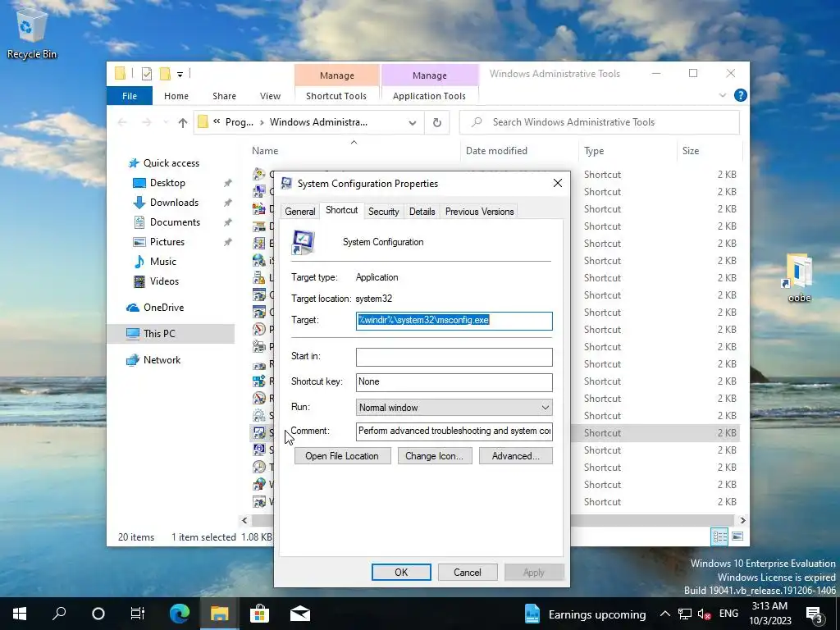Expand the address bar history dropdown

(x=413, y=123)
